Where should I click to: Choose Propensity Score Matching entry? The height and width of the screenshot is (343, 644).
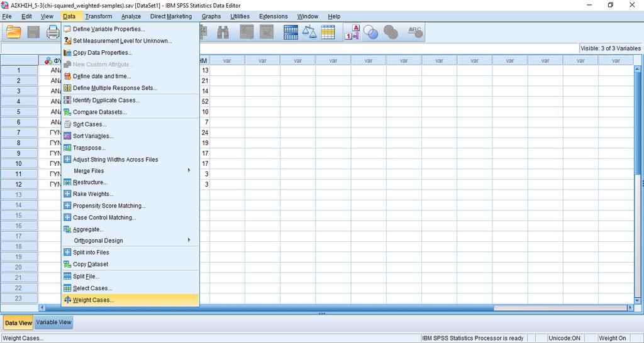pos(130,205)
